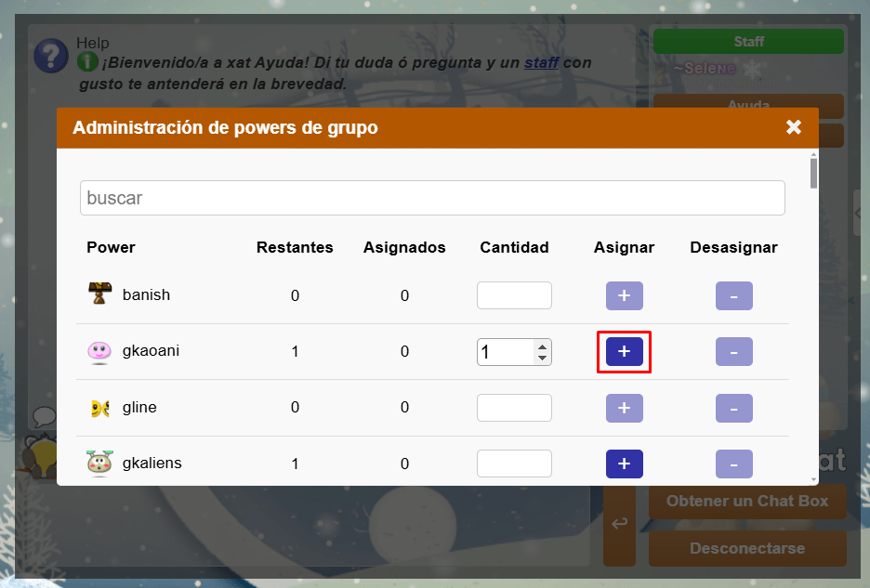Unassign the banish power with minus
The width and height of the screenshot is (870, 588).
(x=733, y=296)
